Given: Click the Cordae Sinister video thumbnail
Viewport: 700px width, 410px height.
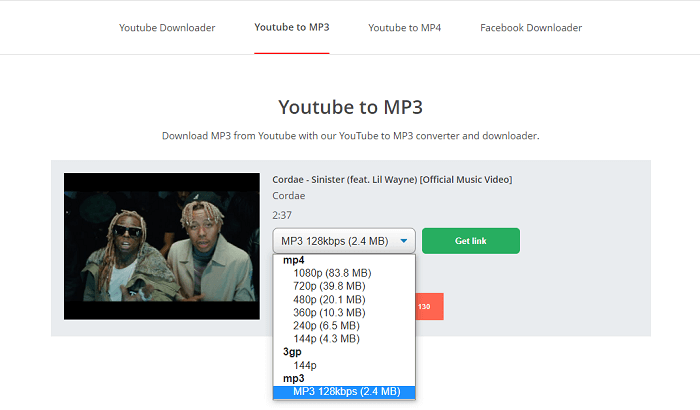Looking at the screenshot, I should [161, 246].
